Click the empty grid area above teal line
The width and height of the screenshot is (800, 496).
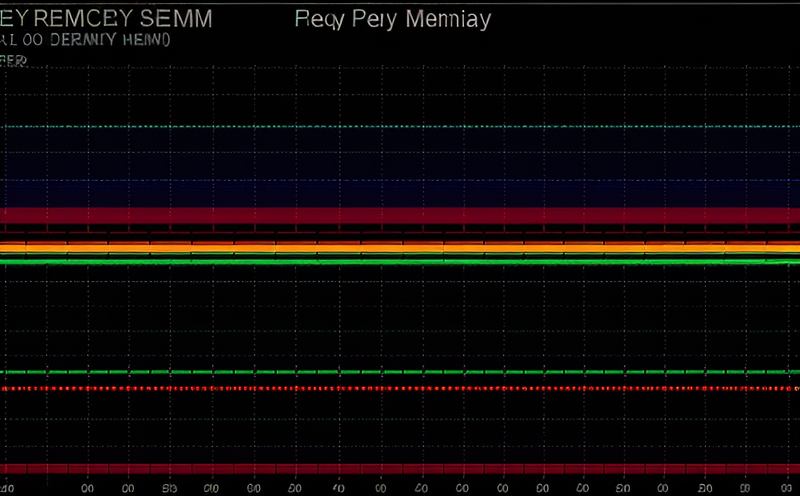click(400, 95)
